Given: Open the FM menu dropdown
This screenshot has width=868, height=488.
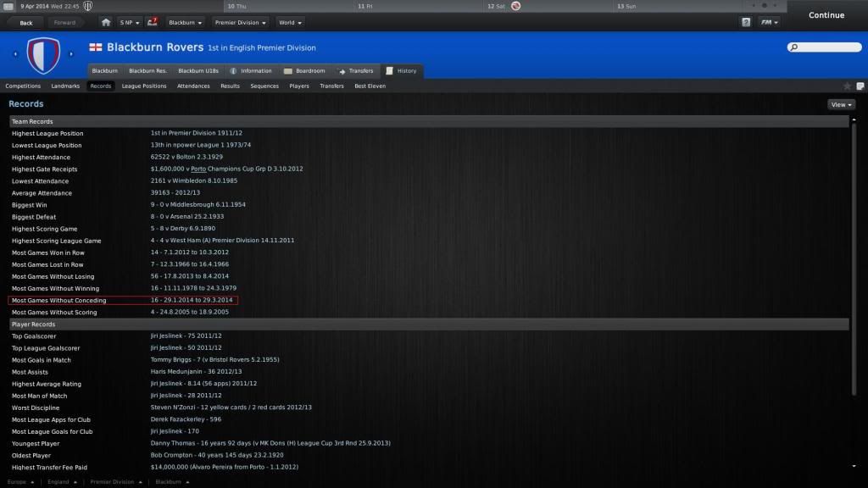Looking at the screenshot, I should pos(769,23).
